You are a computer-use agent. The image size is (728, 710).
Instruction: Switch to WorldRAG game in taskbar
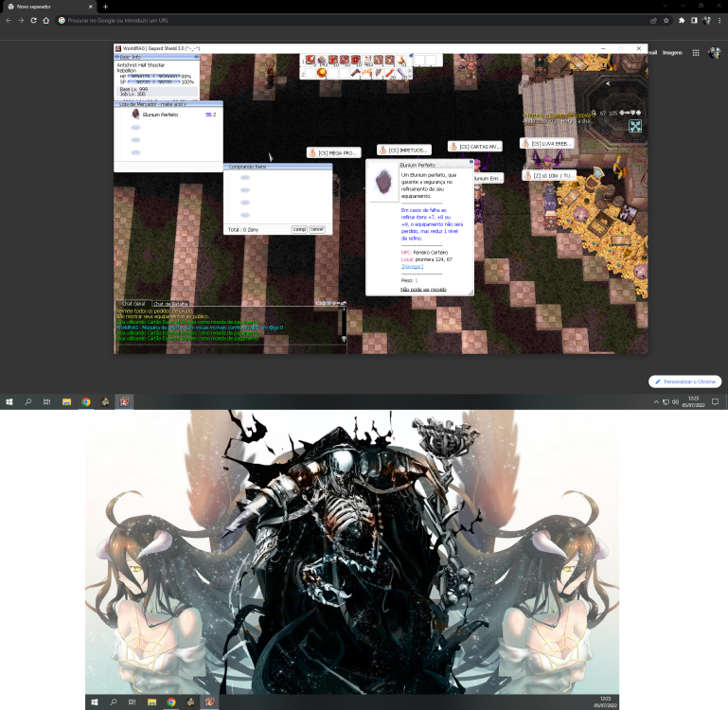[124, 401]
